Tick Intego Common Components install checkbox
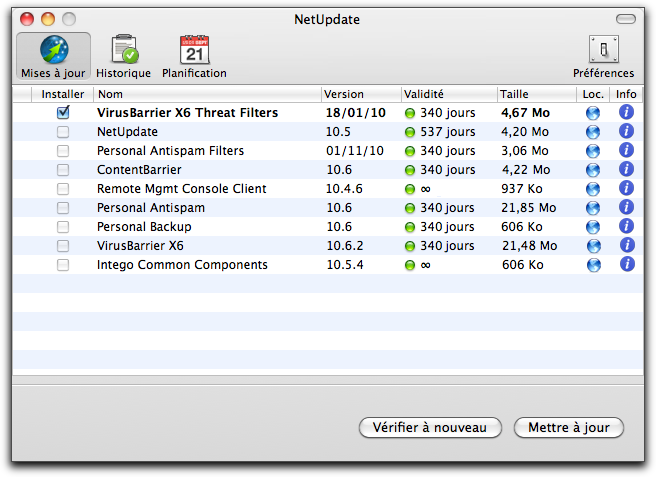656x477 pixels. tap(63, 265)
